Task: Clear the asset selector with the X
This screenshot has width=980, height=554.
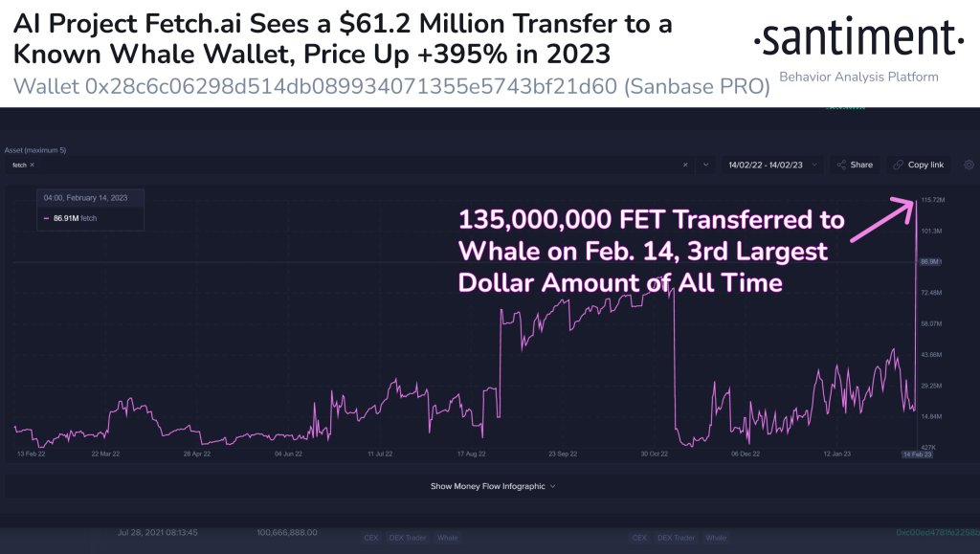Action: (685, 165)
